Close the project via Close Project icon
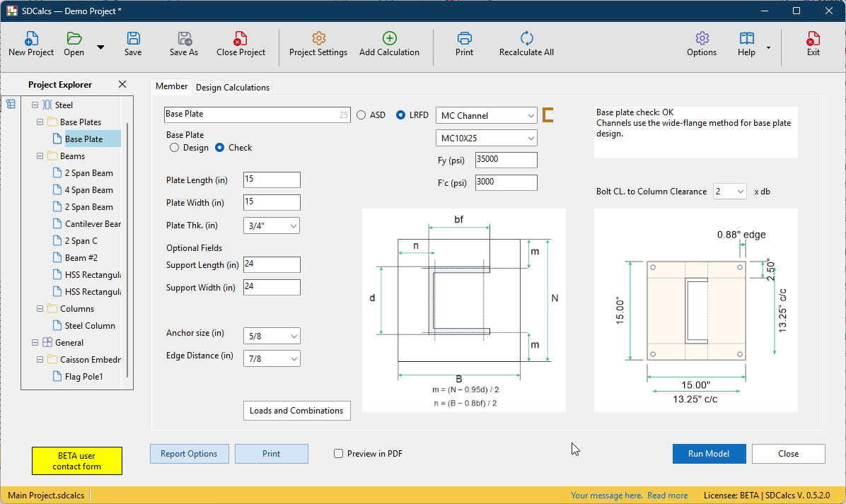 tap(241, 39)
